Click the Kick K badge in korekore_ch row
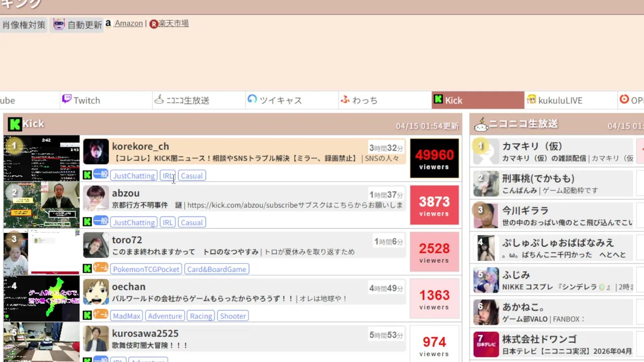This screenshot has height=362, width=644. coord(88,175)
